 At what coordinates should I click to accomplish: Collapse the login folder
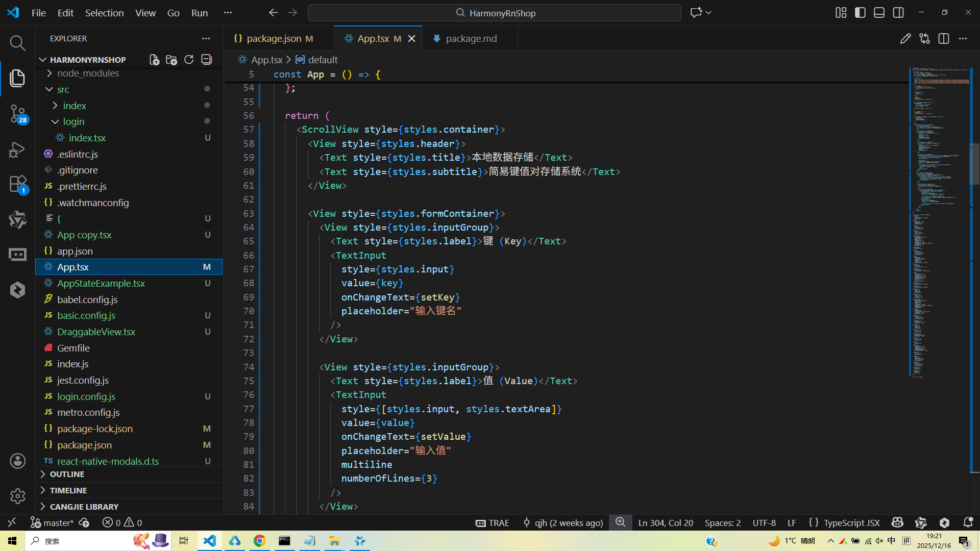coord(73,121)
